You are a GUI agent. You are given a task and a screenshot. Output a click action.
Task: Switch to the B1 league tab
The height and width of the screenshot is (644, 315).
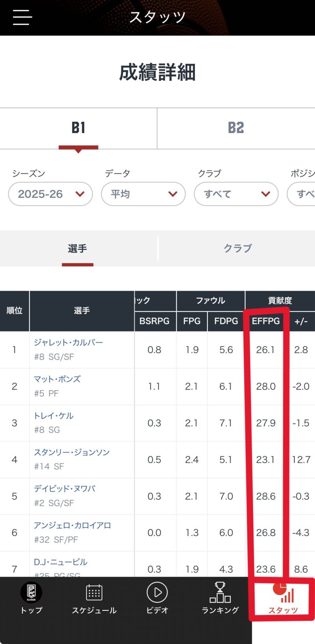(x=78, y=128)
